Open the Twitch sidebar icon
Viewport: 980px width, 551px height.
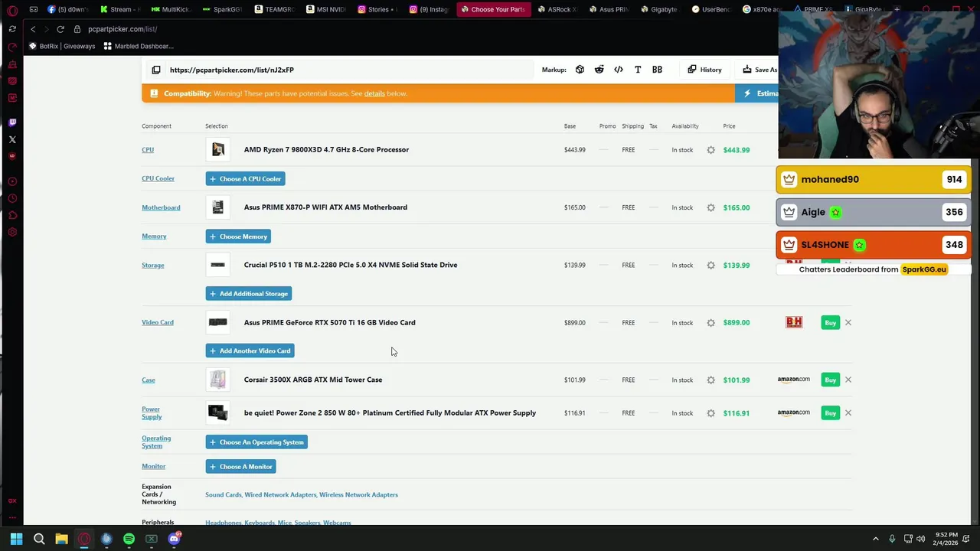12,122
